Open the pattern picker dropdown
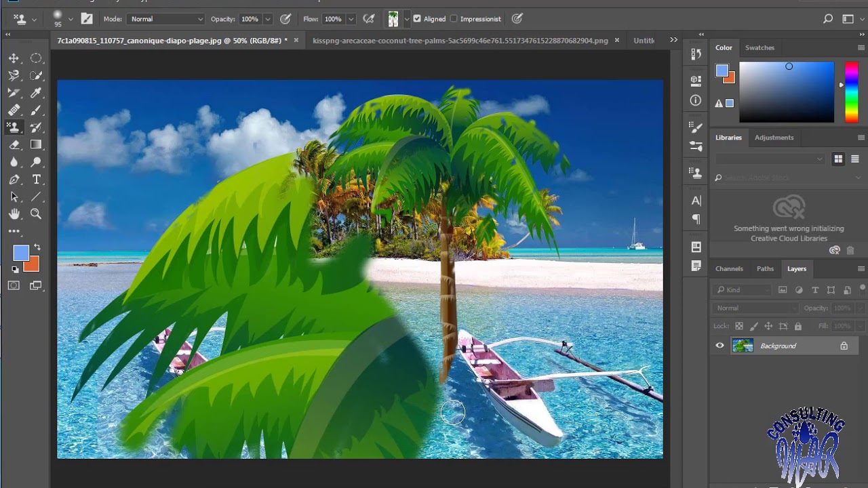 pyautogui.click(x=406, y=19)
